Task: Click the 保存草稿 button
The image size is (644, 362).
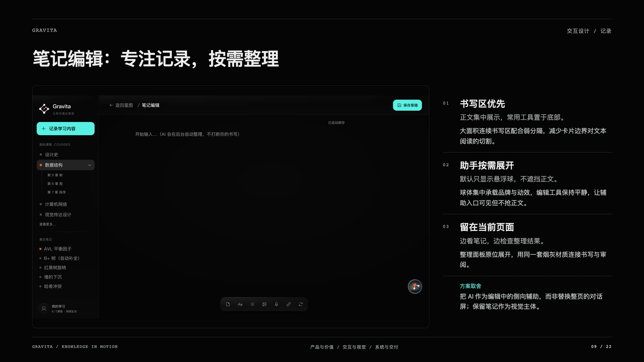Action: coord(407,105)
